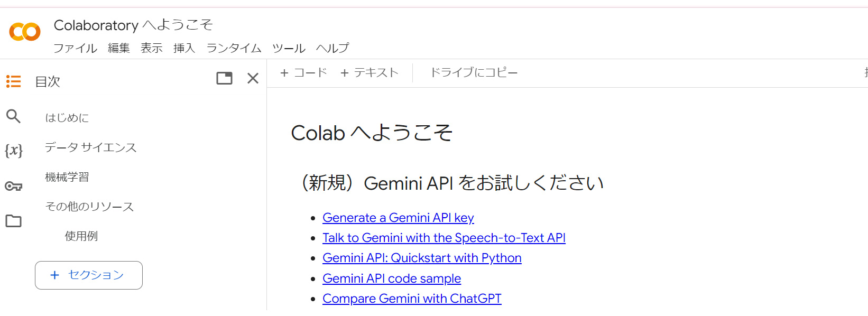Add a text cell with + テキスト

(369, 73)
